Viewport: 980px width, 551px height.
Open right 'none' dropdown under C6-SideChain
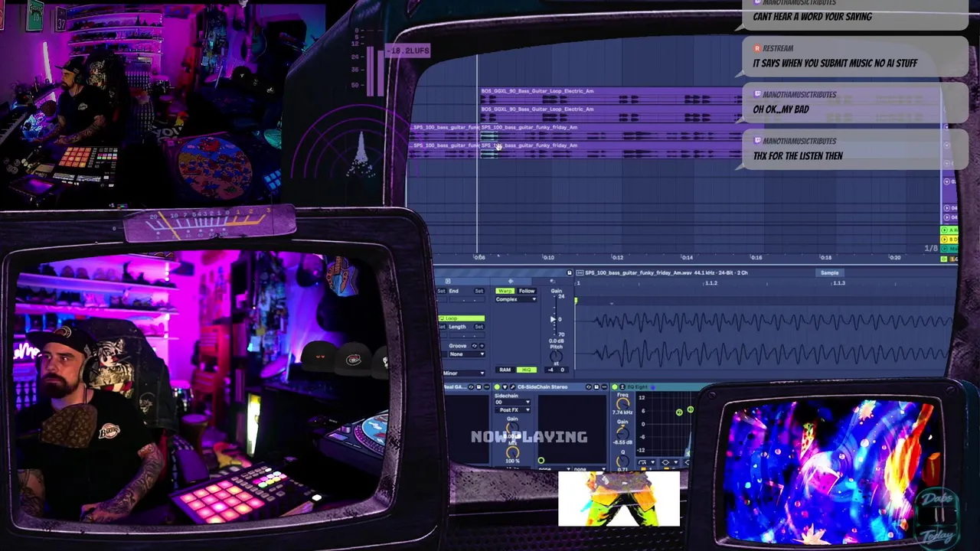[590, 469]
